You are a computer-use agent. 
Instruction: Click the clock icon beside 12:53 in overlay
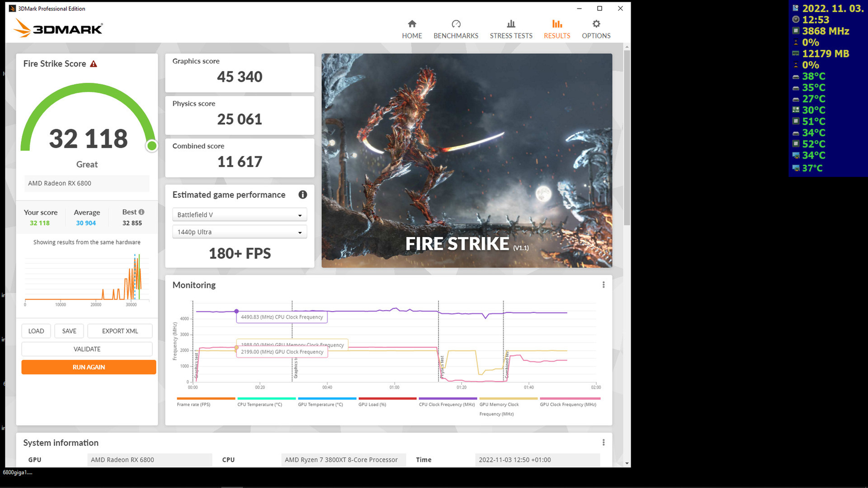[x=796, y=19]
